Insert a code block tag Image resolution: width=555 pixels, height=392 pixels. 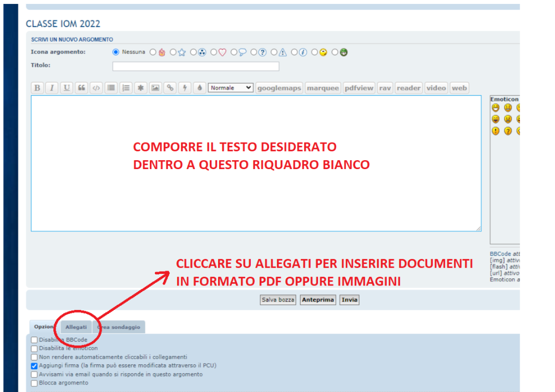pos(97,88)
